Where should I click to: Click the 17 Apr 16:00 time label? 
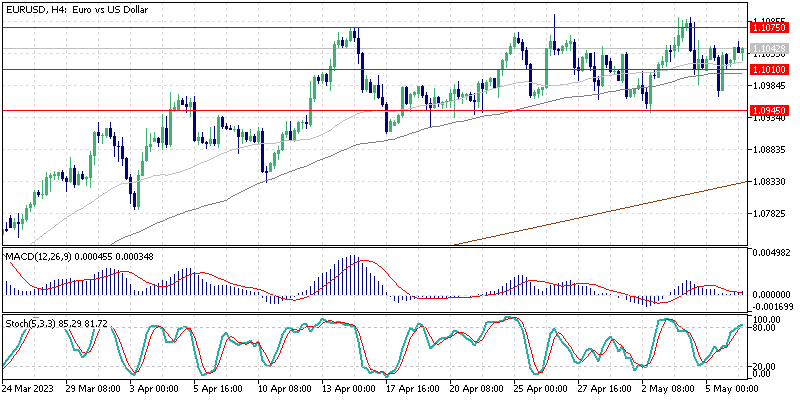414,387
